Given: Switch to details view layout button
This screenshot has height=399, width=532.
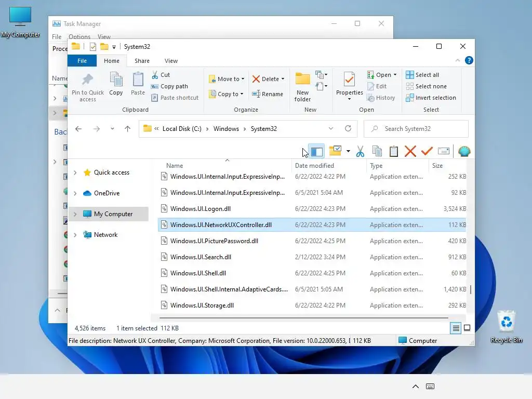Looking at the screenshot, I should [456, 328].
